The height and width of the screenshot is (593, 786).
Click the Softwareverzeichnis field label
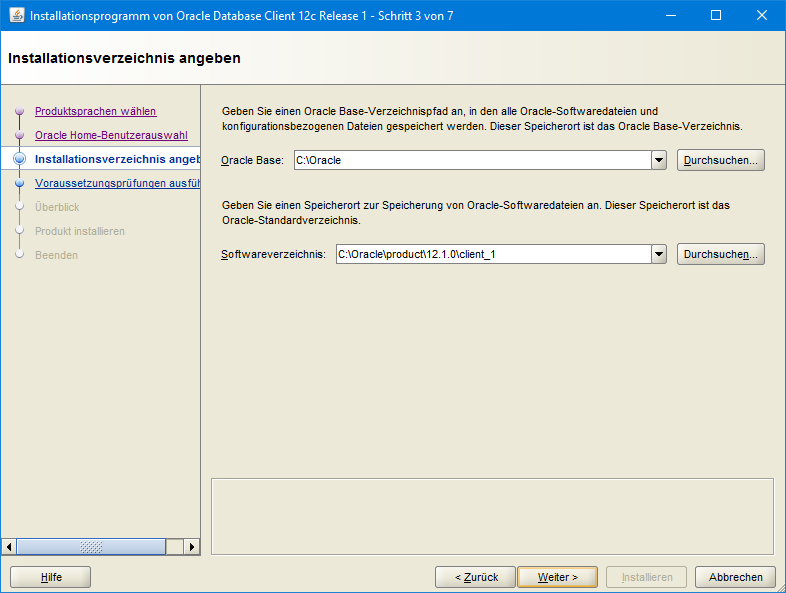click(273, 255)
